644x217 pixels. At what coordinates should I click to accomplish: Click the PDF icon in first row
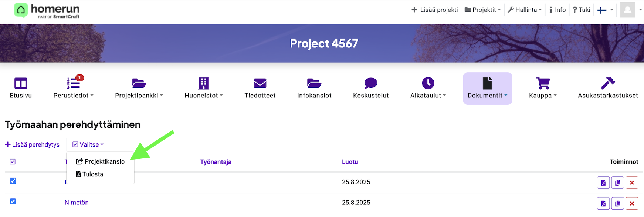coord(603,183)
